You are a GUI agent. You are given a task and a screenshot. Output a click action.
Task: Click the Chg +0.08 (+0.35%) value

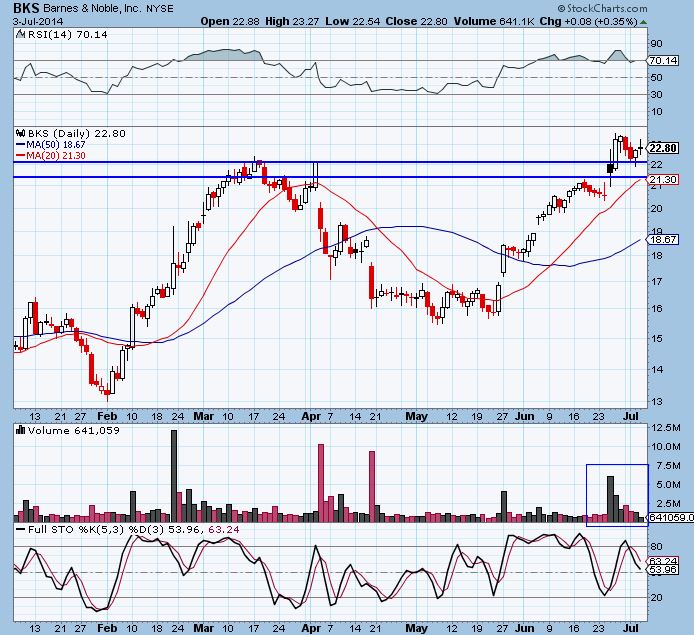589,21
